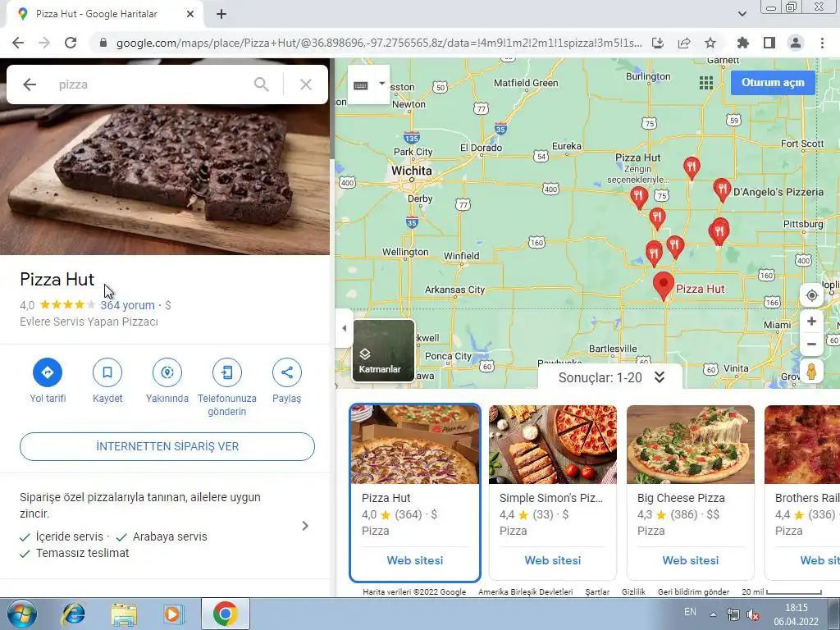Click the Paylaş share icon
This screenshot has width=840, height=630.
(286, 372)
